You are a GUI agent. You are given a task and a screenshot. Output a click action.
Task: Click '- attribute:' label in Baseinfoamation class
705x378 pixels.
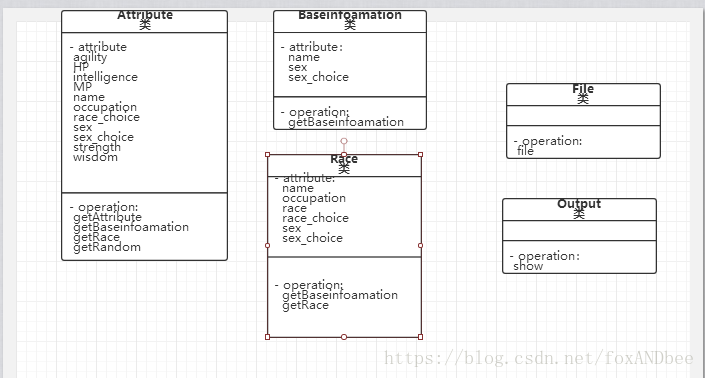312,47
